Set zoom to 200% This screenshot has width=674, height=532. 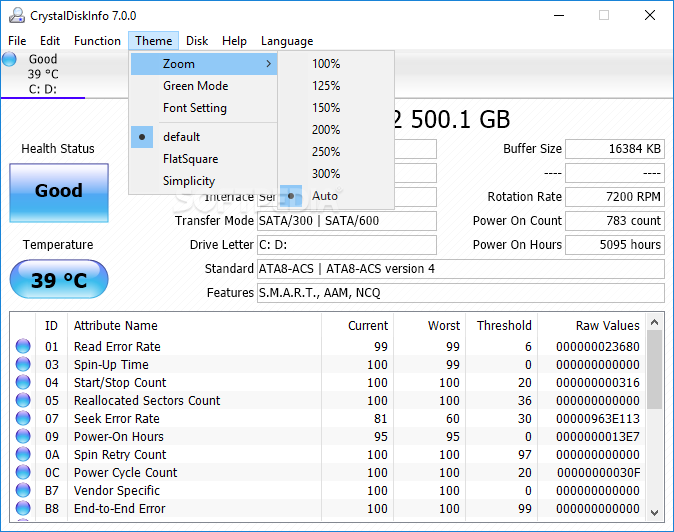coord(336,130)
